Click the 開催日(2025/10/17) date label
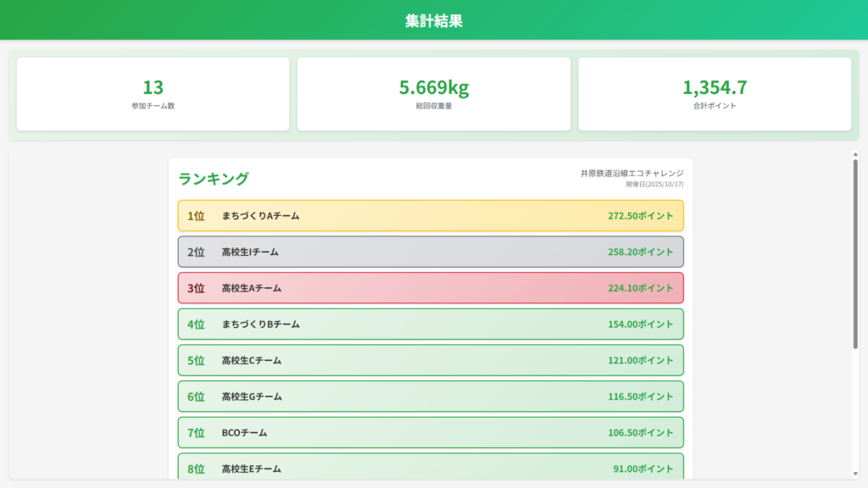The width and height of the screenshot is (868, 488). [654, 185]
